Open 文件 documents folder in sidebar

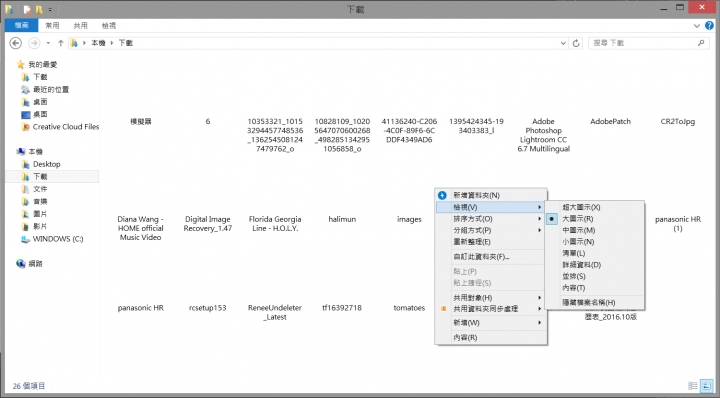point(34,189)
